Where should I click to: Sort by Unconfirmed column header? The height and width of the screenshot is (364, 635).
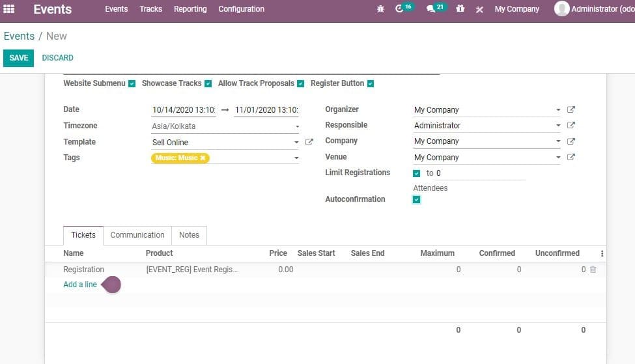click(x=557, y=253)
